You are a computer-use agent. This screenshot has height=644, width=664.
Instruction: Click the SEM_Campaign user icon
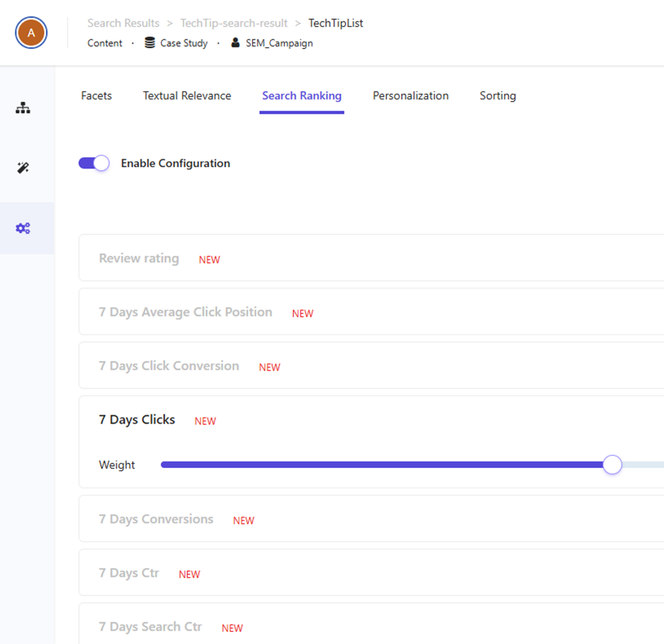click(236, 42)
